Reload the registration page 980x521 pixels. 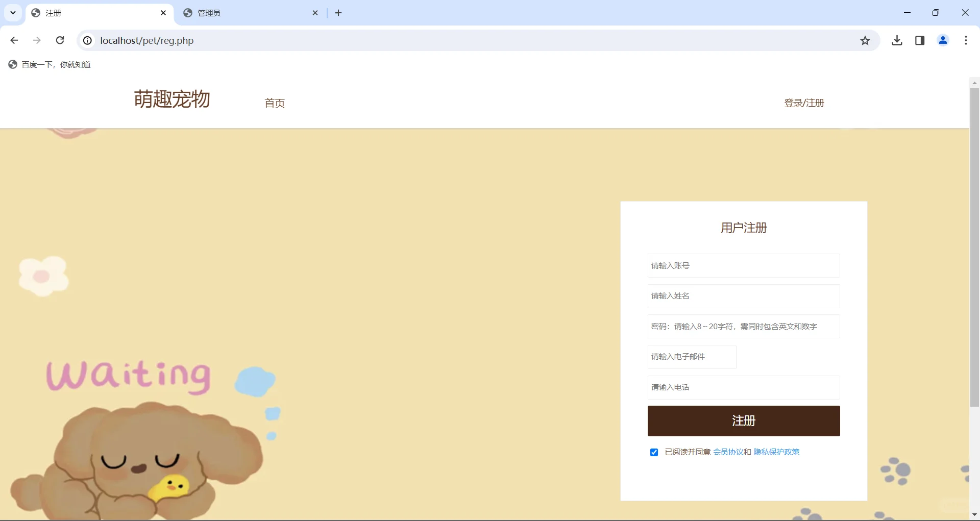coord(60,40)
